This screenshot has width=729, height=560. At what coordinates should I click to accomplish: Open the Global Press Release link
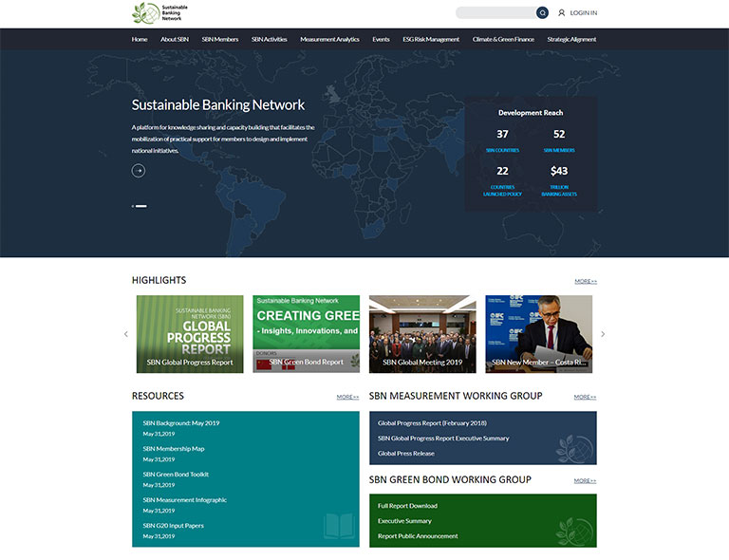coord(405,454)
